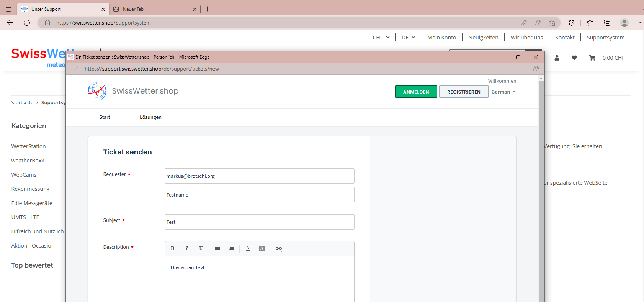Open shop wishlist heart icon
The height and width of the screenshot is (302, 644).
574,58
